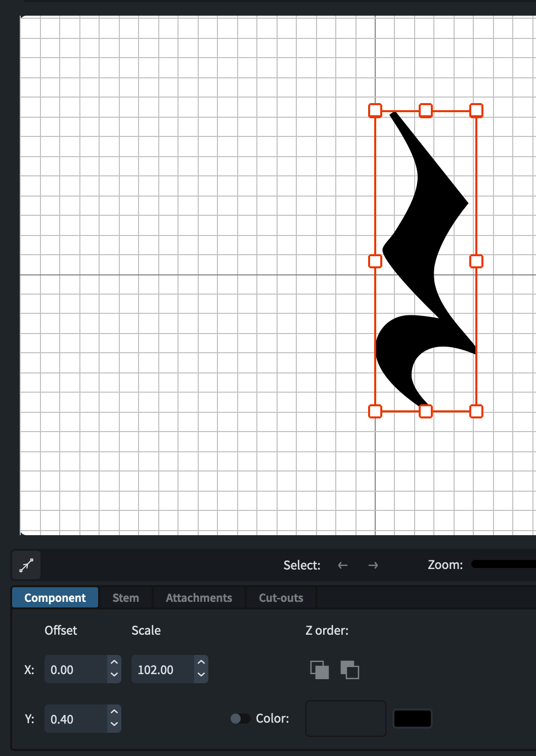Click the empty Color value box
The image size is (536, 756).
346,719
